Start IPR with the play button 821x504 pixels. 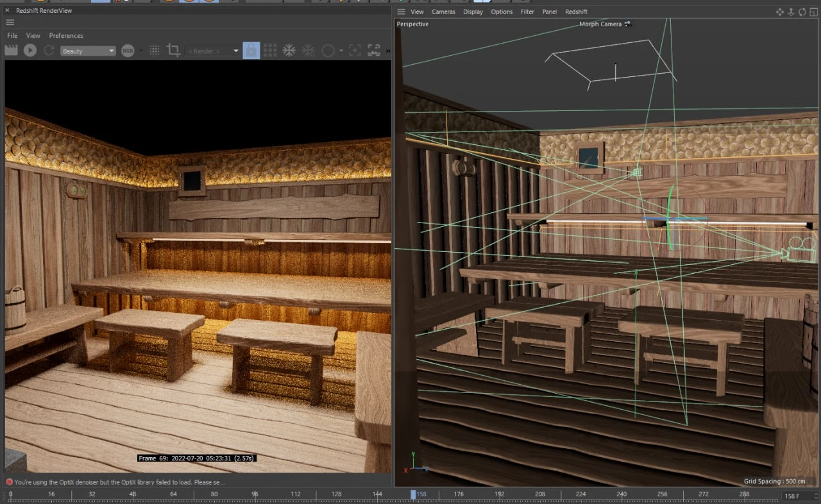click(30, 50)
